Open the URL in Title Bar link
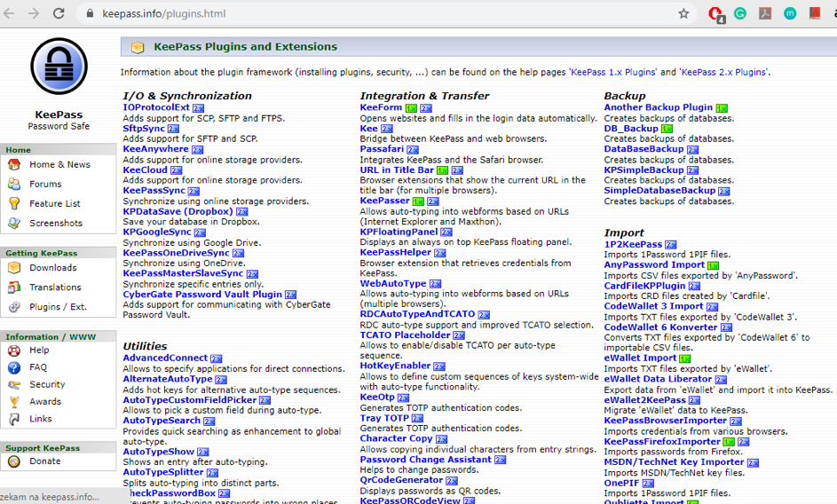The height and width of the screenshot is (504, 837). pyautogui.click(x=397, y=169)
